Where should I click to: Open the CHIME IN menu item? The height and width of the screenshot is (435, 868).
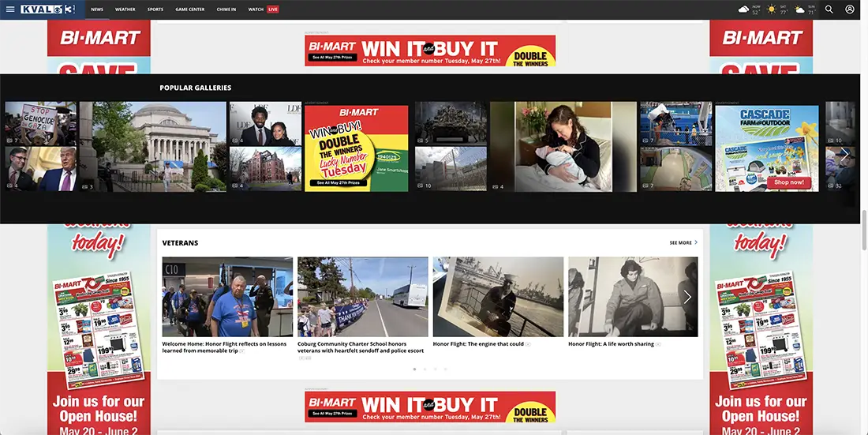(226, 9)
